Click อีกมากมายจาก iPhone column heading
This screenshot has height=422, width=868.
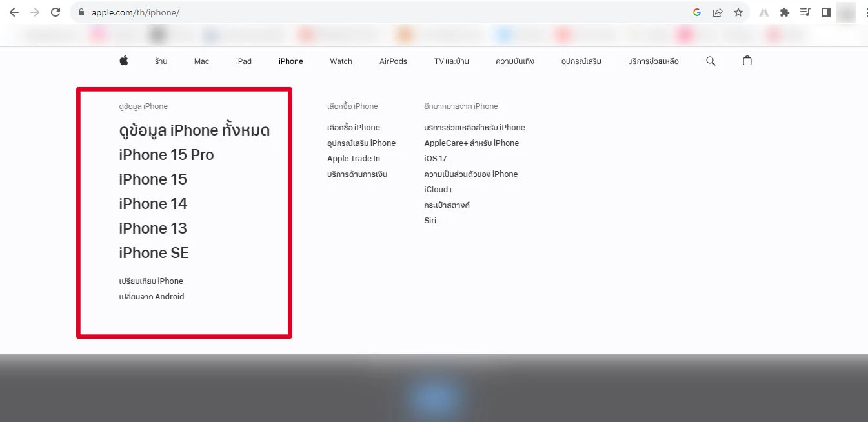click(x=461, y=106)
